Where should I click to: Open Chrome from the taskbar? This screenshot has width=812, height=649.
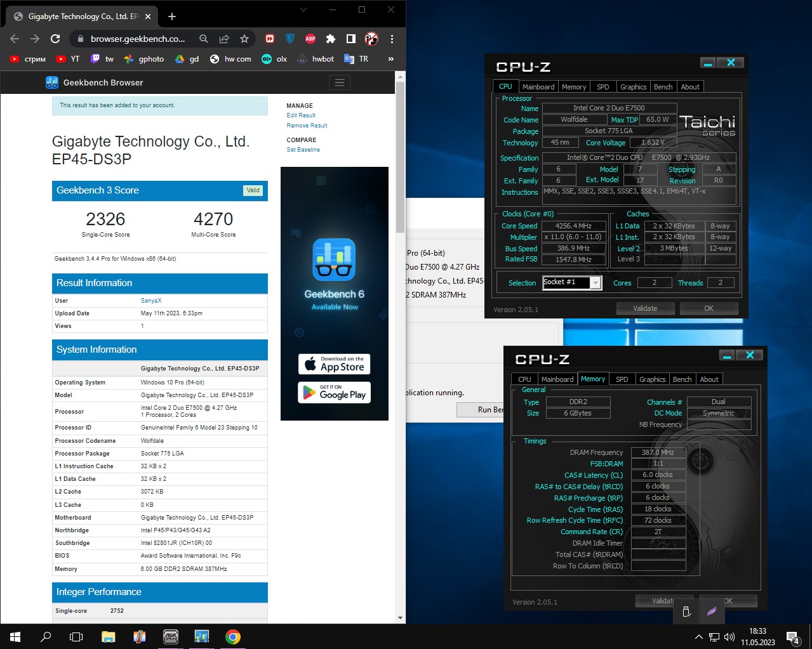(233, 637)
